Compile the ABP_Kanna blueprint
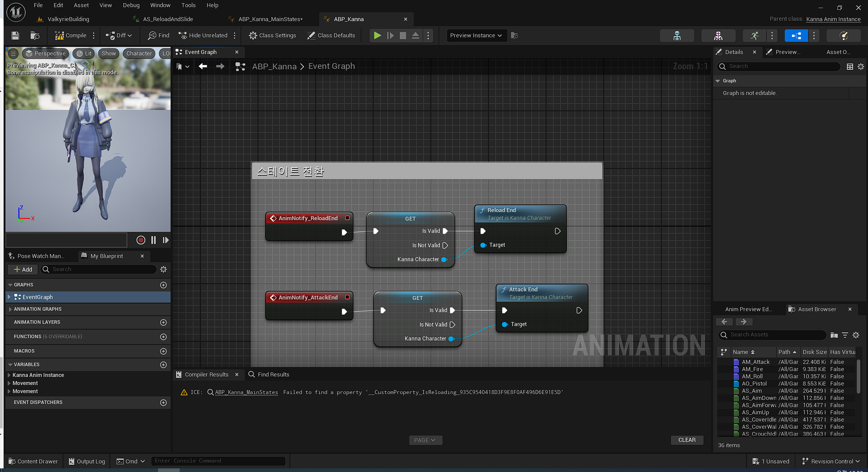Screen dimensions: 868x472 pos(71,36)
